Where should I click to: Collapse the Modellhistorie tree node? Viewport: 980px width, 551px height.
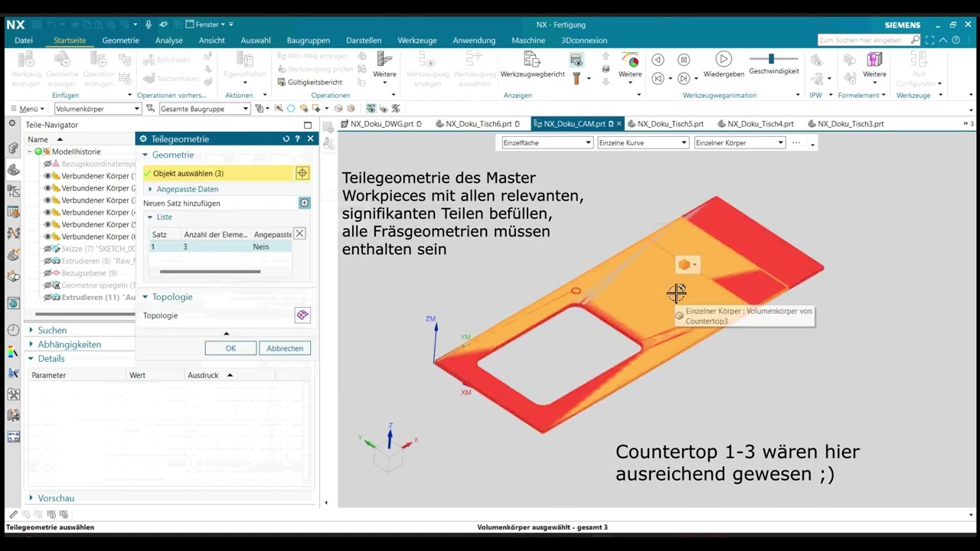coord(30,152)
